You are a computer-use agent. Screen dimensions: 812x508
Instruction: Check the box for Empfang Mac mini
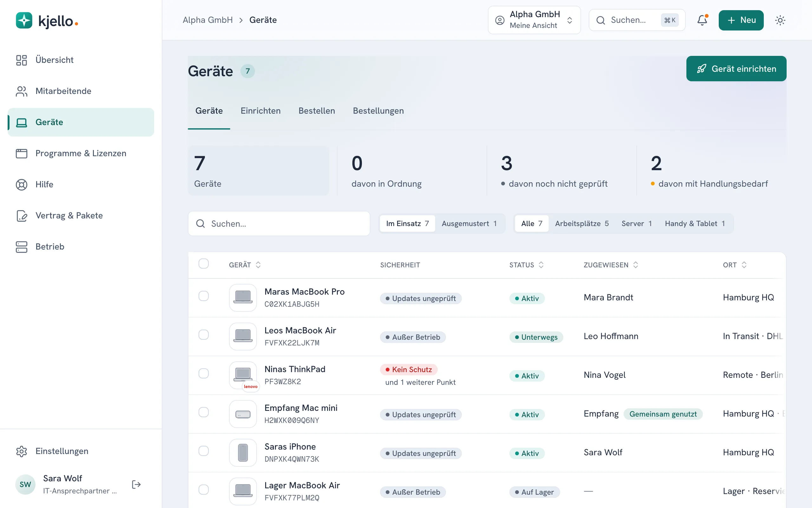(204, 412)
